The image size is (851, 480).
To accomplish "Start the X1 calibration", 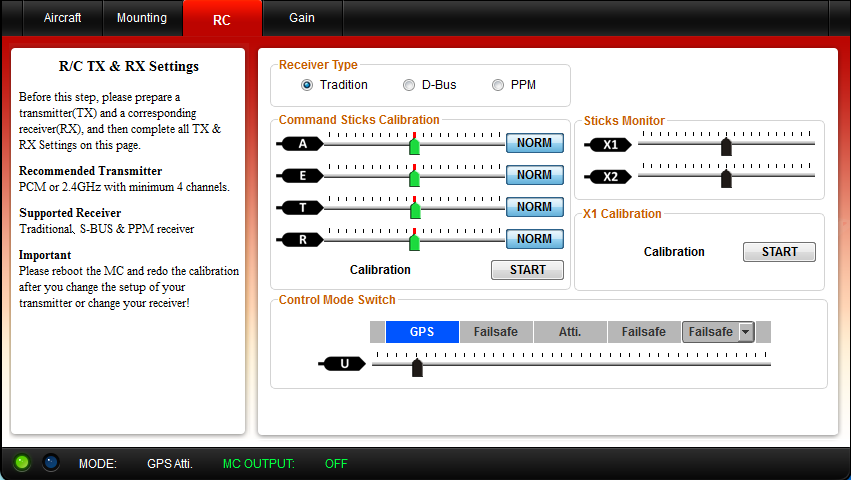I will (x=779, y=252).
